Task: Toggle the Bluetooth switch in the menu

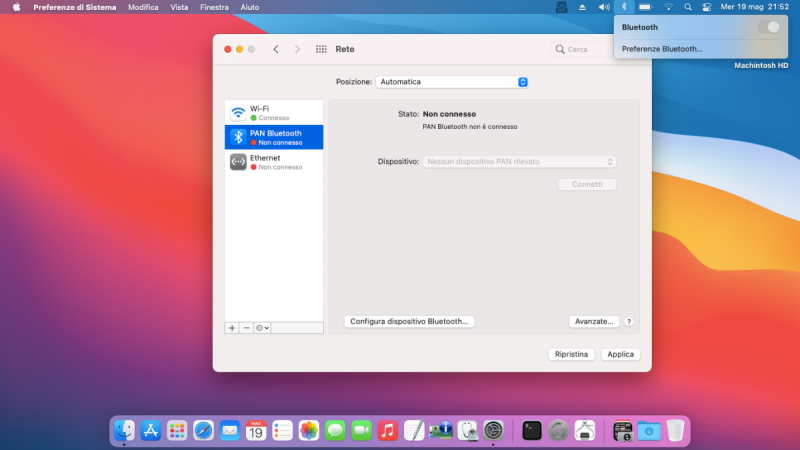Action: pyautogui.click(x=769, y=27)
